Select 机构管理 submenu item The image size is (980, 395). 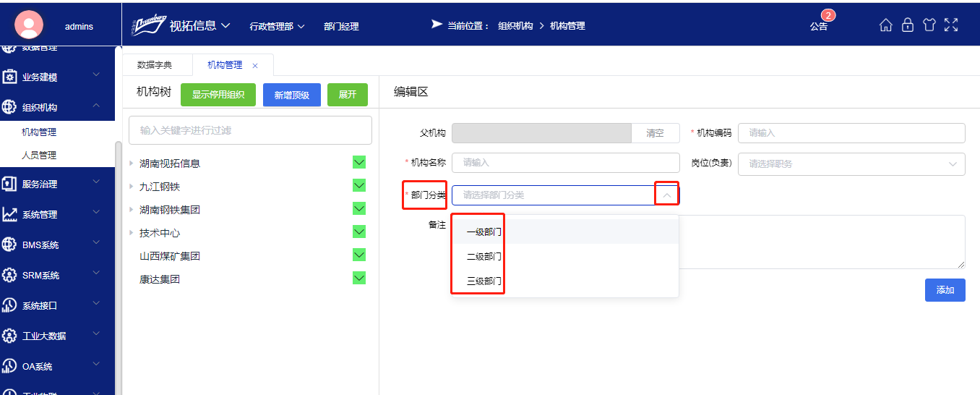39,132
